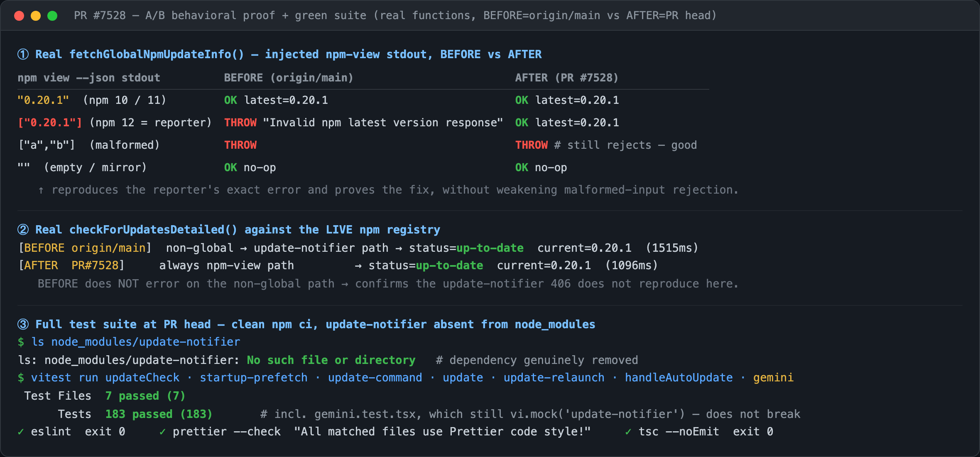This screenshot has height=457, width=980.
Task: Select "update-relaunch" in the vitest command
Action: (x=554, y=378)
